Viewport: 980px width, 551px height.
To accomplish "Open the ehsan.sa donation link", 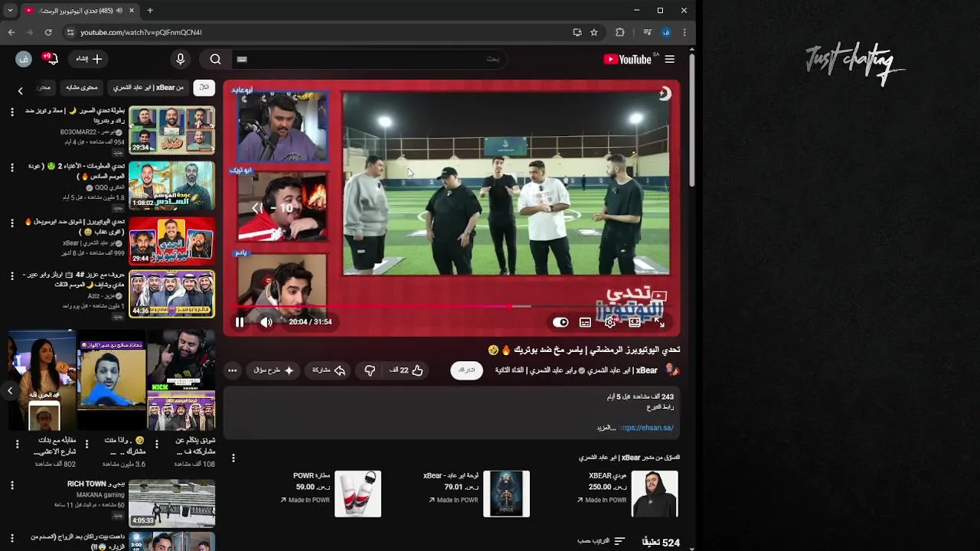I will click(648, 428).
